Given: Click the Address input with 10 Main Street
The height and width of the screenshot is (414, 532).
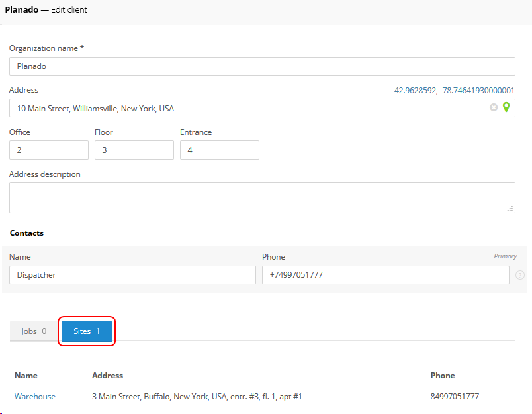Looking at the screenshot, I should click(x=262, y=108).
